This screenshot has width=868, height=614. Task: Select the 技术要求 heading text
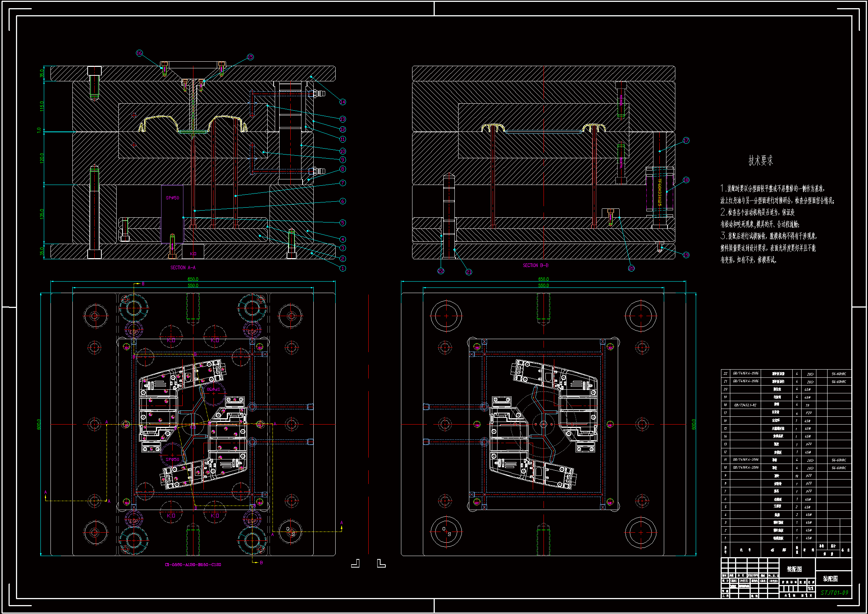[761, 161]
